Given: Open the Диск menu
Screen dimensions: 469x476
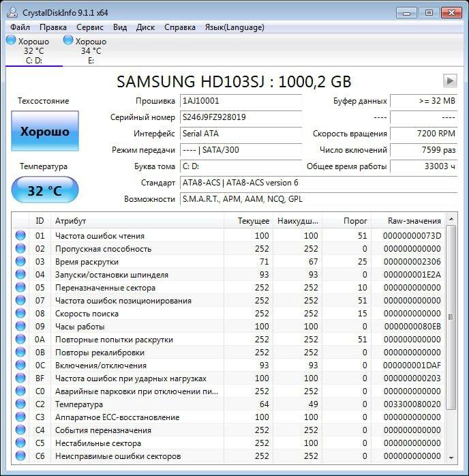Looking at the screenshot, I should click(145, 27).
